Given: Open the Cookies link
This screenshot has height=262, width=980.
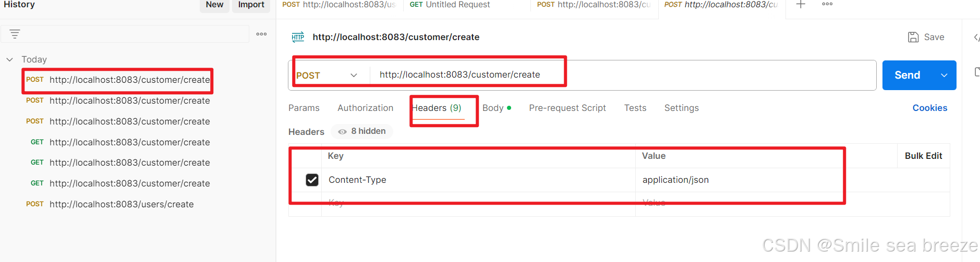Looking at the screenshot, I should click(929, 108).
